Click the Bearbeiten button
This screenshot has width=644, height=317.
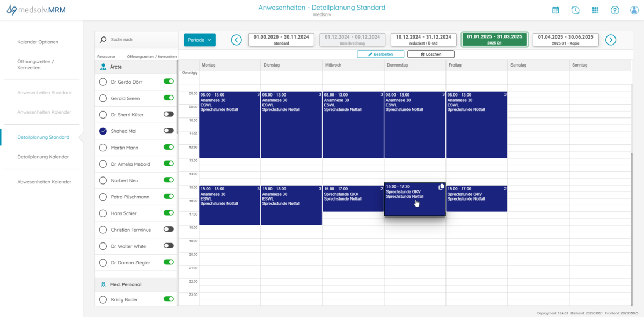coord(380,54)
